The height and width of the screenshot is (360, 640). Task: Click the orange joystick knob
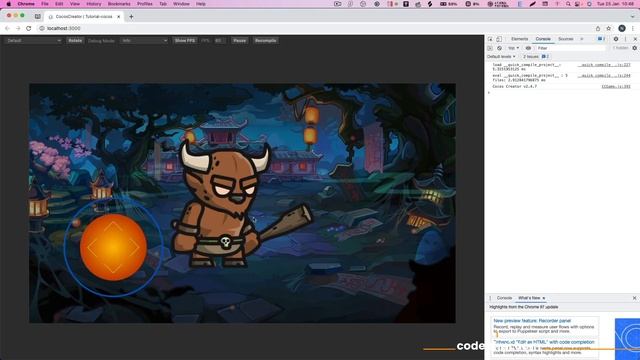pyautogui.click(x=113, y=247)
